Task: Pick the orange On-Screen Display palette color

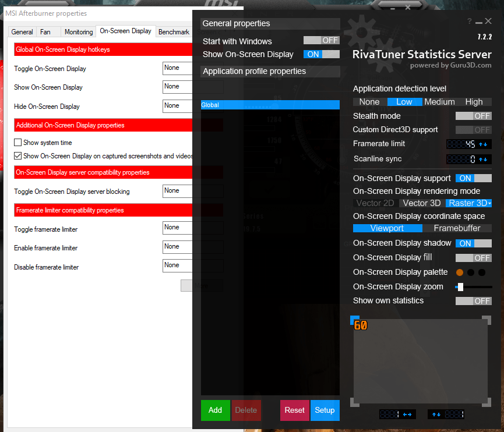Action: (460, 272)
